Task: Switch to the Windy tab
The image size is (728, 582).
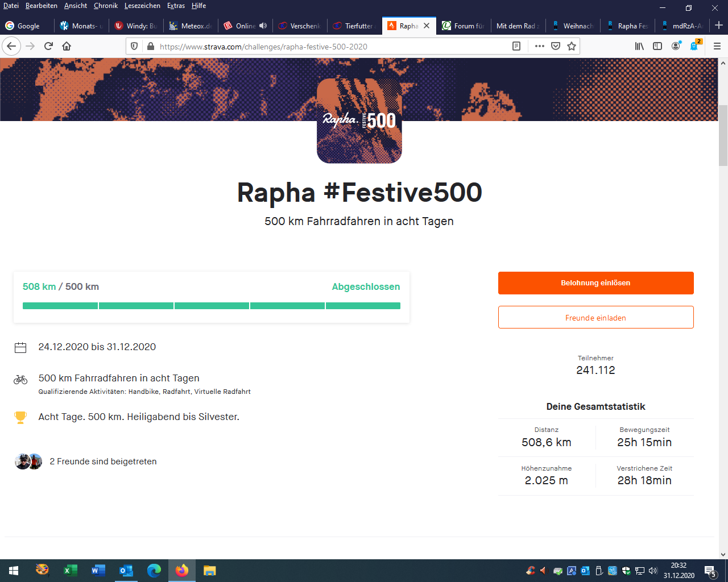Action: click(x=136, y=26)
